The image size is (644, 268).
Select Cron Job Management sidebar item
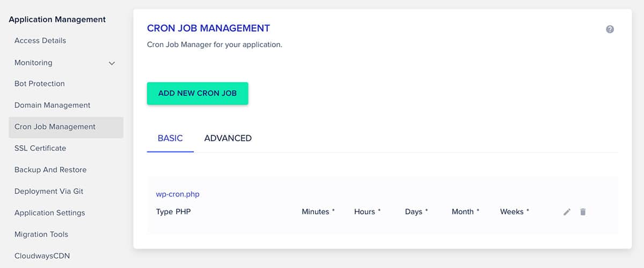(66, 127)
